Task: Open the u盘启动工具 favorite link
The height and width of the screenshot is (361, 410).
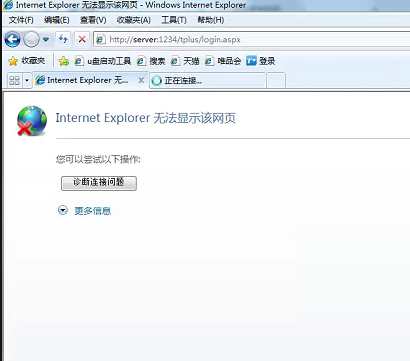Action: 103,61
